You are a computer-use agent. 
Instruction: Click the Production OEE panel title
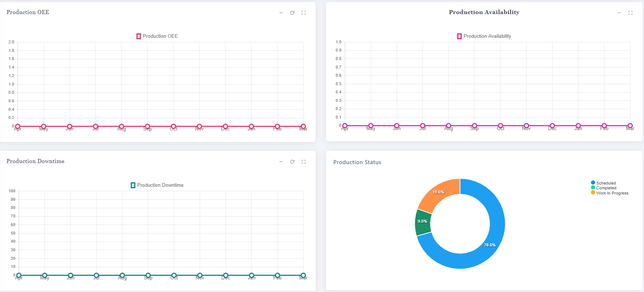[28, 12]
